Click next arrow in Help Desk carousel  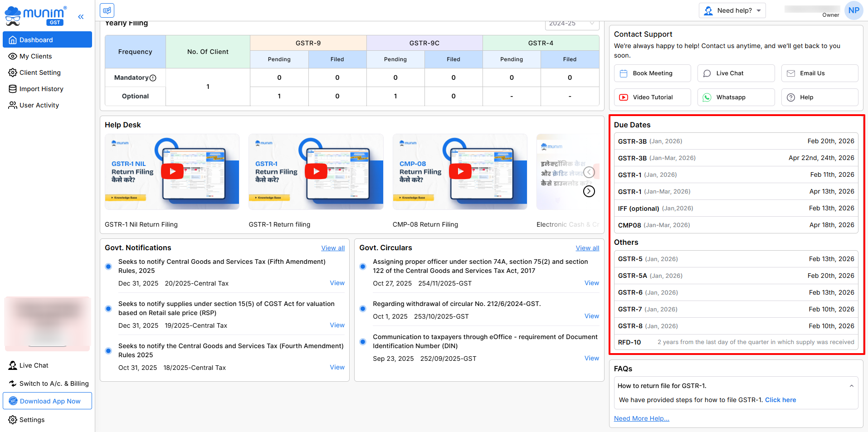[x=589, y=191]
